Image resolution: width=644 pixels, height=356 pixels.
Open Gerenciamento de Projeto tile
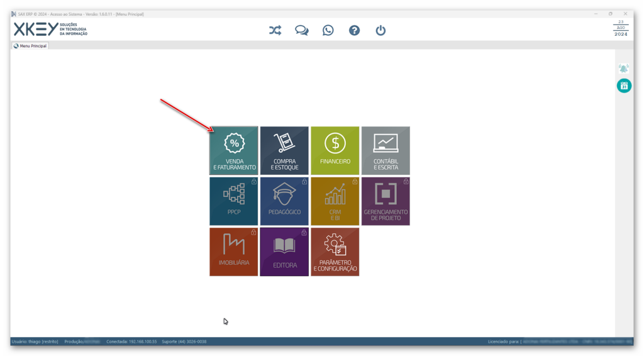tap(386, 201)
